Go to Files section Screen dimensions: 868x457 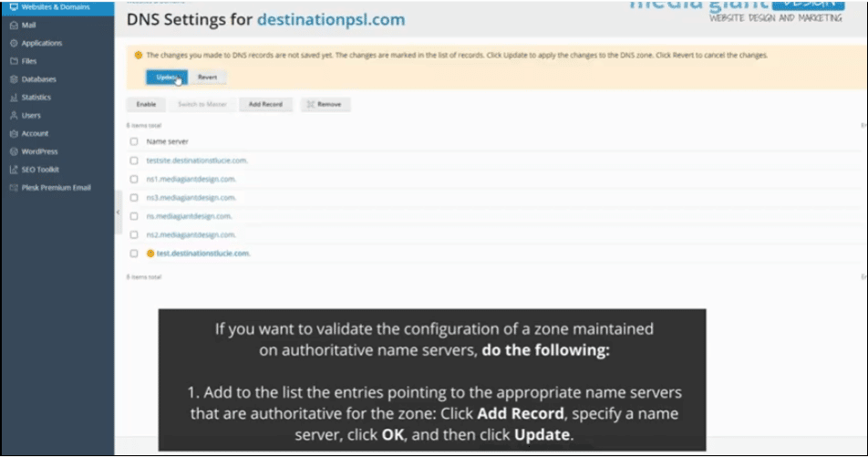(29, 61)
